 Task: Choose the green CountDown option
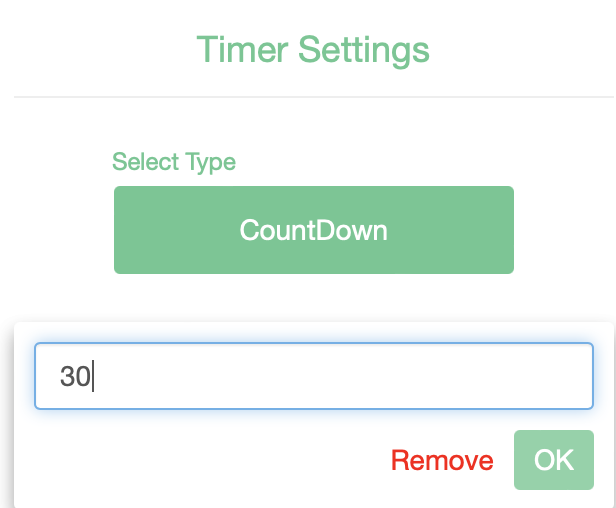[313, 230]
